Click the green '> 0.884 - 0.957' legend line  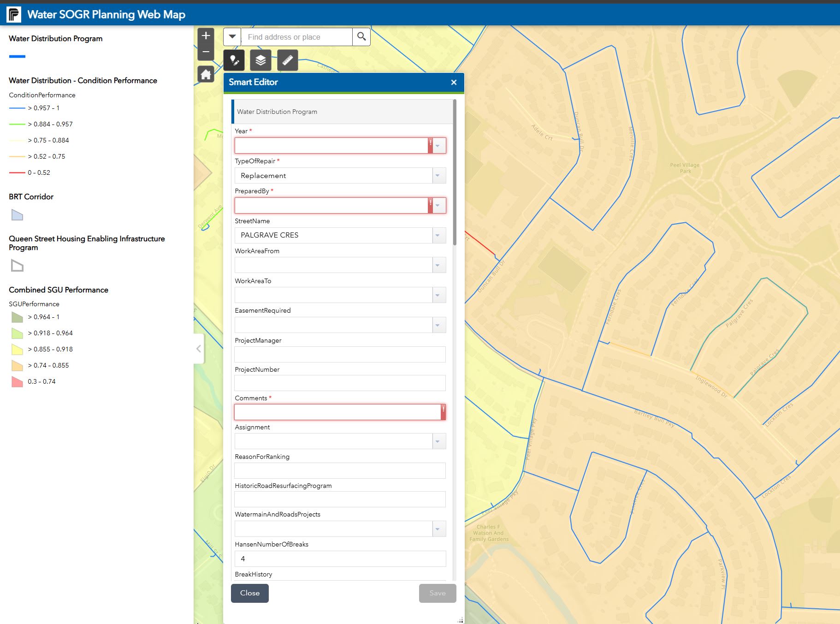click(x=17, y=124)
